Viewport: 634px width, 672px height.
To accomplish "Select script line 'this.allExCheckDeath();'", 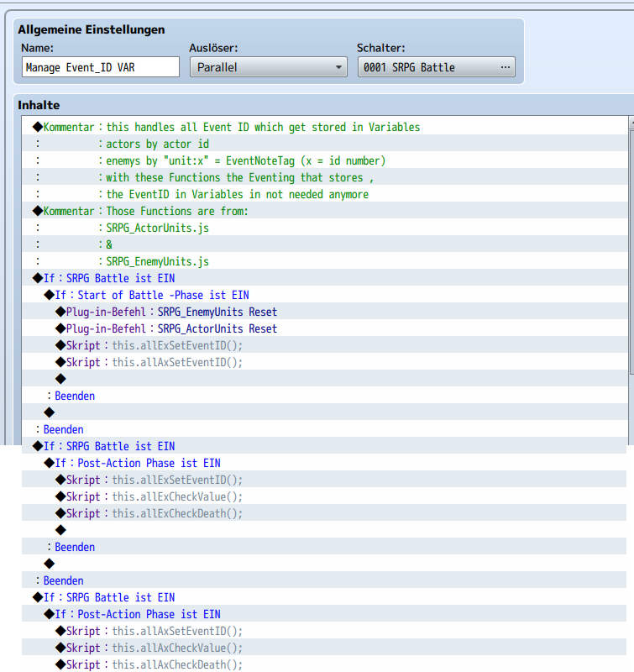I will (325, 513).
